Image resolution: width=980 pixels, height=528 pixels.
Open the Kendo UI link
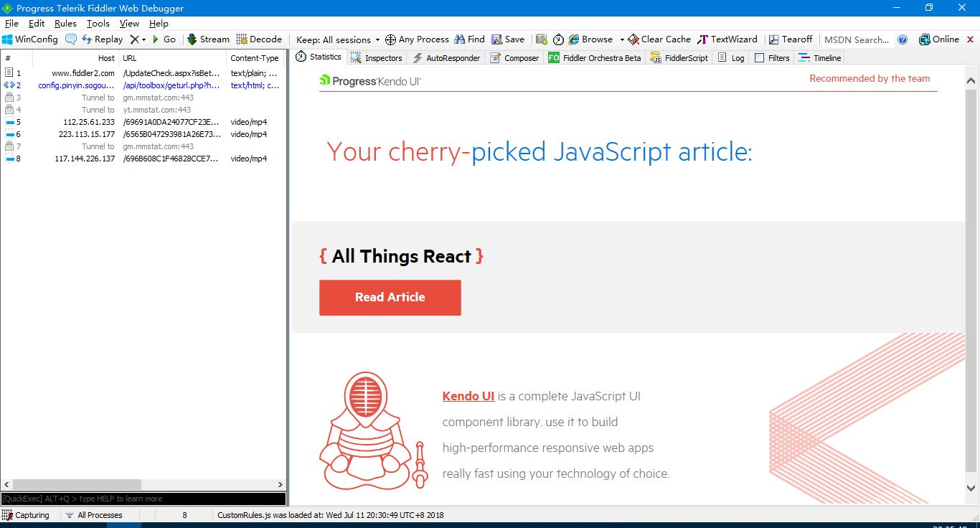[x=468, y=396]
